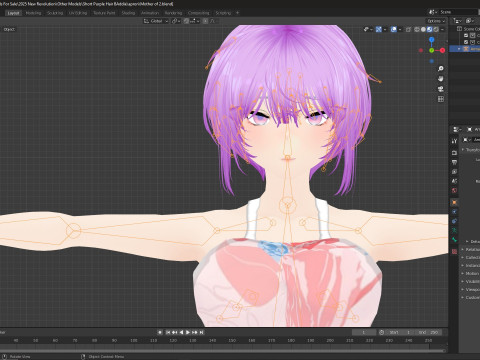Click the pan view hand icon
This screenshot has width=480, height=360.
coord(441,79)
